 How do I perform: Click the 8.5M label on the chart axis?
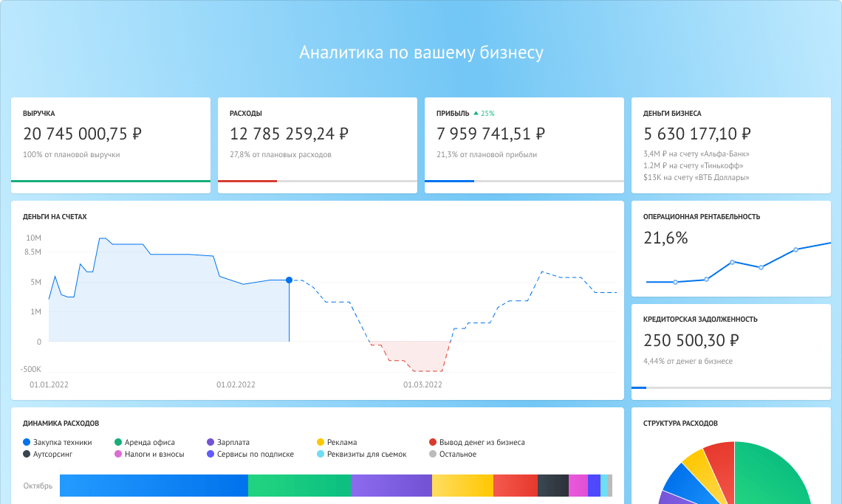tap(32, 252)
